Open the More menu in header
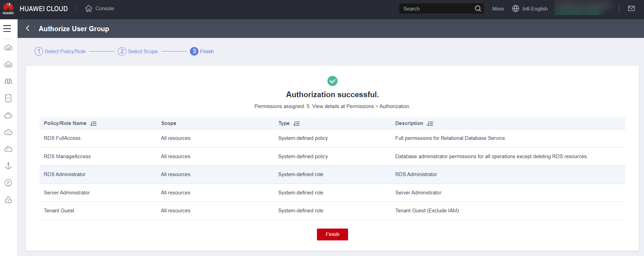The height and width of the screenshot is (256, 644). point(498,9)
